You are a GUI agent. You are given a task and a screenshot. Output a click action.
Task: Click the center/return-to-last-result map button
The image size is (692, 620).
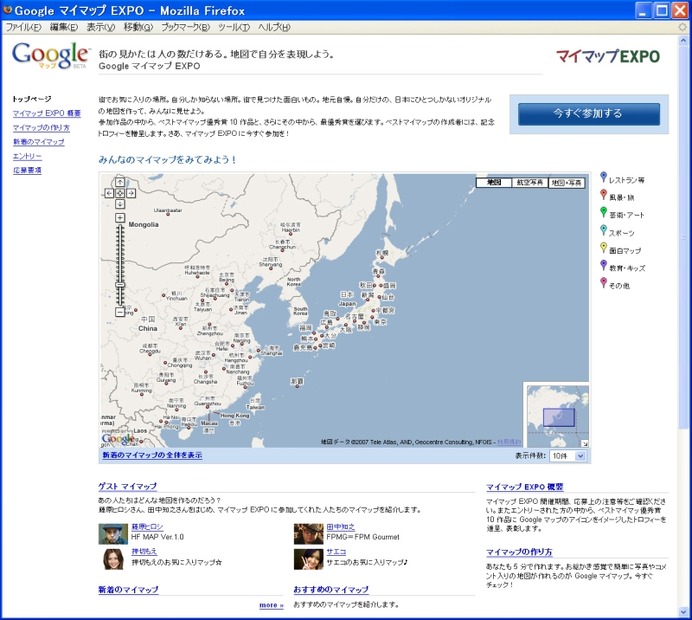tap(120, 193)
